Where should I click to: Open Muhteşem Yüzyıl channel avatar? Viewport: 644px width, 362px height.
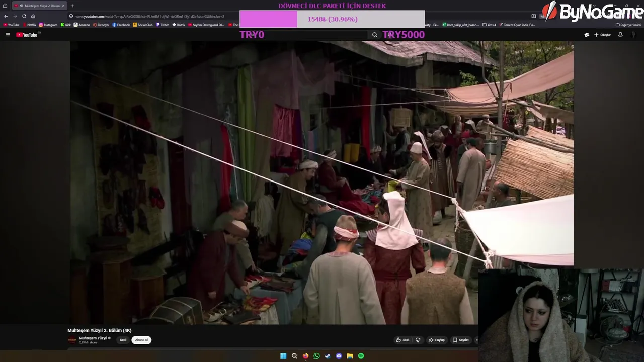click(x=72, y=340)
